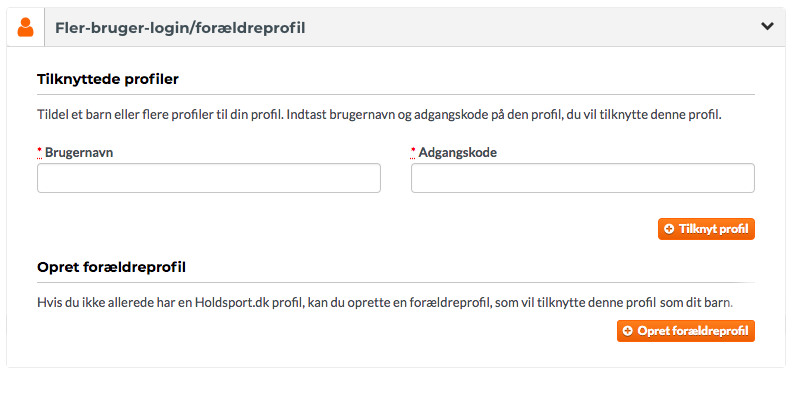Click the 'Hvis du ikke allerede har' paragraph
The height and width of the screenshot is (398, 796).
pyautogui.click(x=385, y=303)
